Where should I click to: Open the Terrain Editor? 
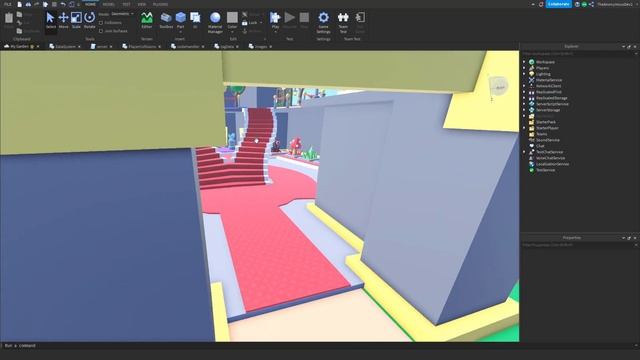point(147,20)
